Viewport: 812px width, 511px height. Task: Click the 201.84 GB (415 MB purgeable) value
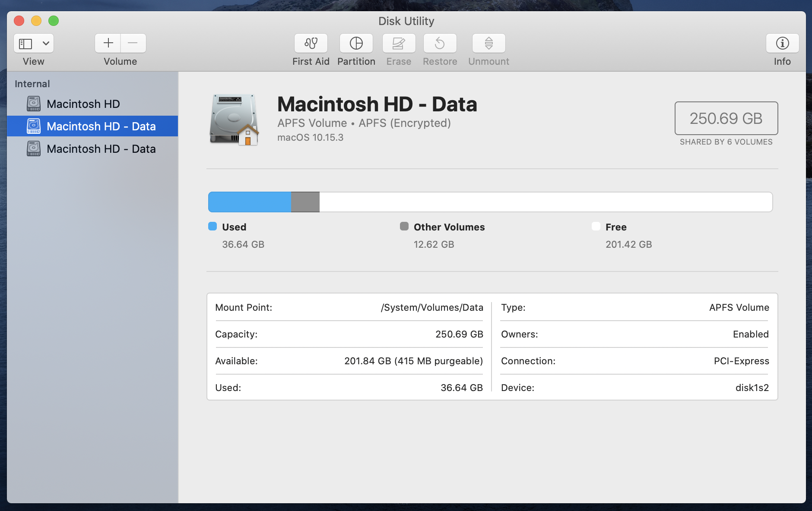[414, 361]
